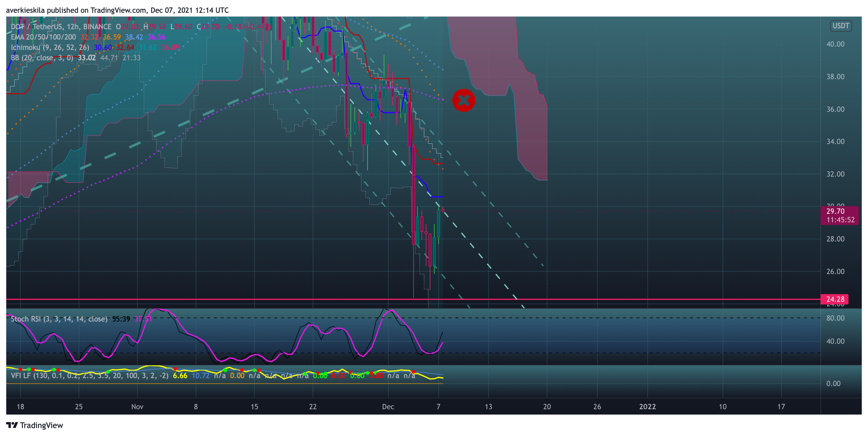Click the VFI value 6.66 in legend
The width and height of the screenshot is (868, 436).
click(180, 375)
